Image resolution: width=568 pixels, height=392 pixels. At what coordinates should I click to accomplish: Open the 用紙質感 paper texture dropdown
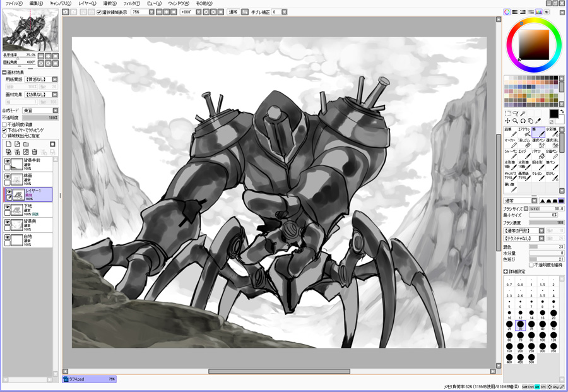pos(54,80)
